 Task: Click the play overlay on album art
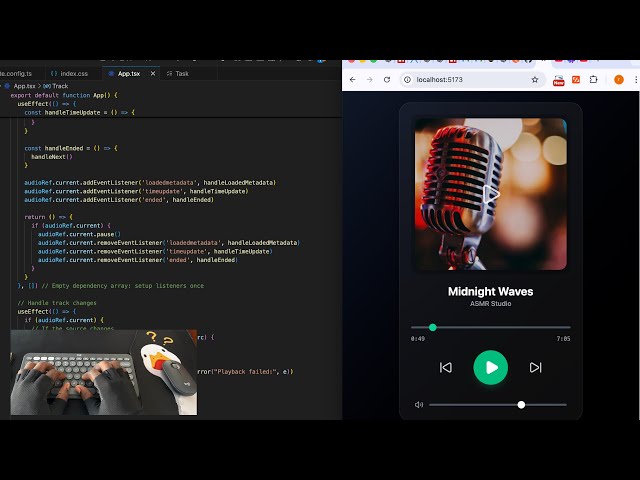coord(491,194)
